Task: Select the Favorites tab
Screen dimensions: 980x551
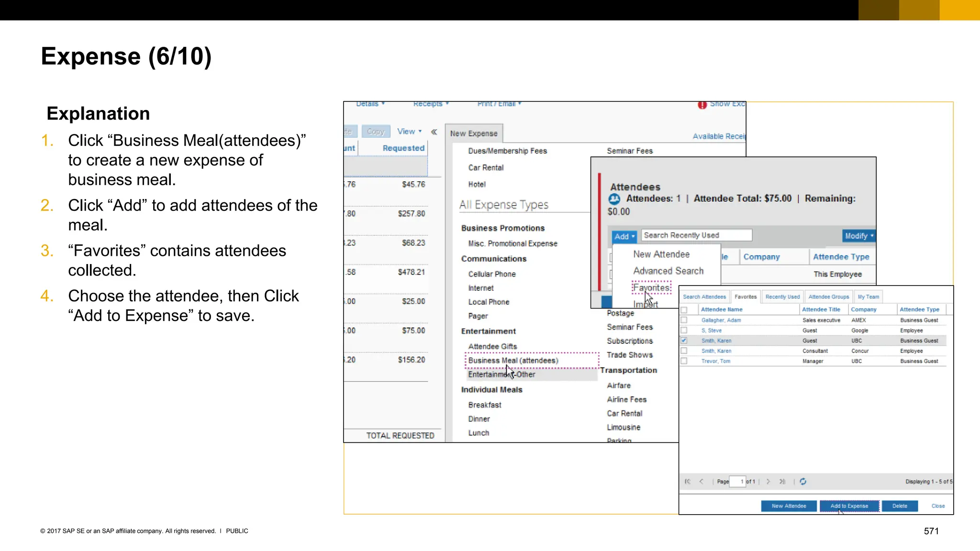Action: [746, 297]
